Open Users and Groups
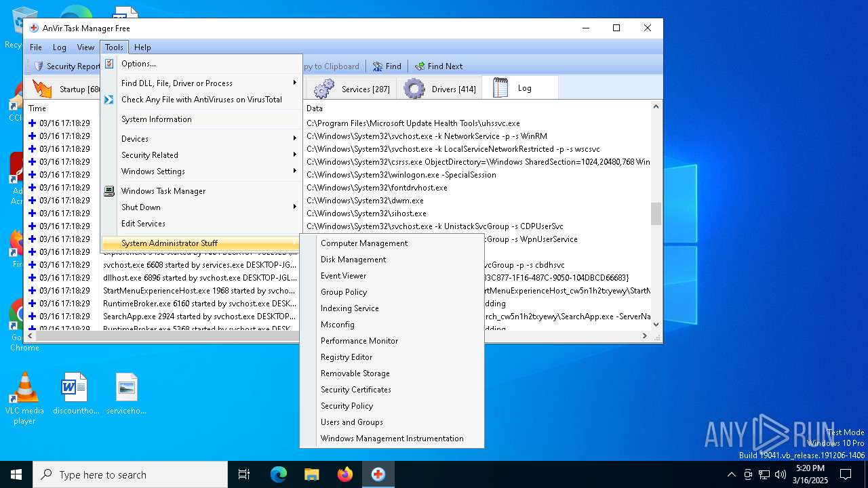Image resolution: width=868 pixels, height=488 pixels. (392, 422)
